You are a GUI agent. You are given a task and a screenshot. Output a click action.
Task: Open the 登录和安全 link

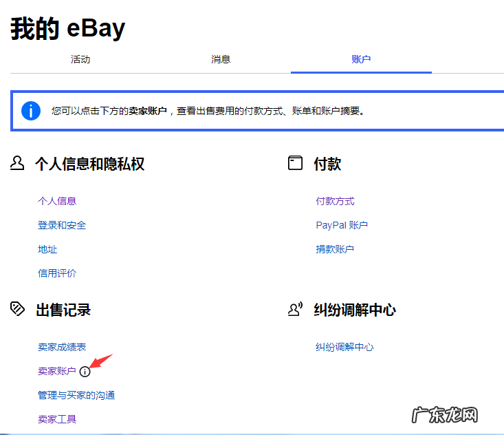[62, 225]
